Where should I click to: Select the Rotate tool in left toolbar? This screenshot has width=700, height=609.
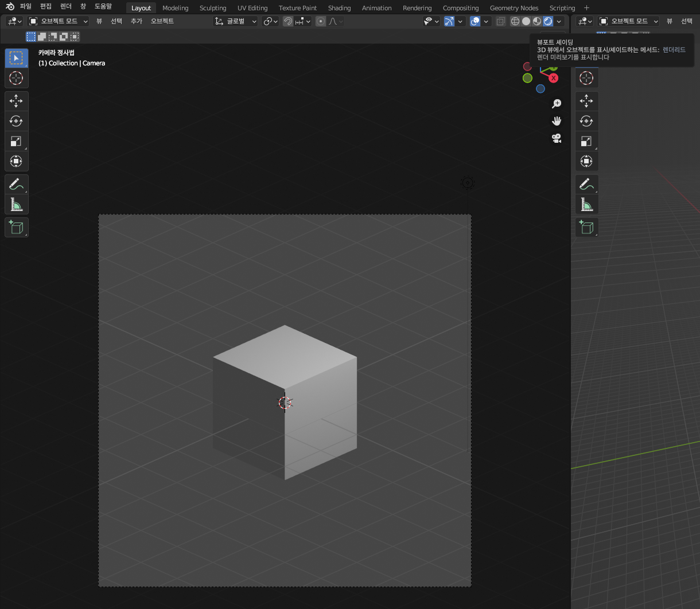coord(16,121)
